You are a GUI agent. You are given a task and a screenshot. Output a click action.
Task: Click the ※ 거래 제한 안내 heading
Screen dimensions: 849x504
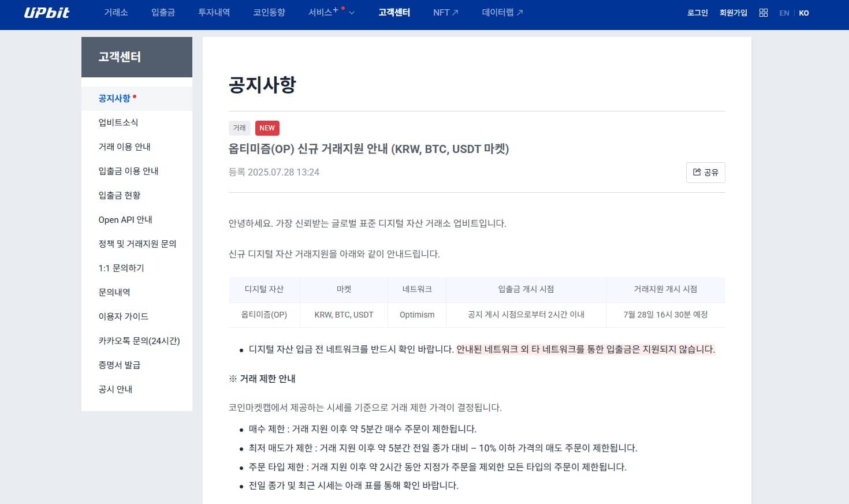(x=262, y=379)
